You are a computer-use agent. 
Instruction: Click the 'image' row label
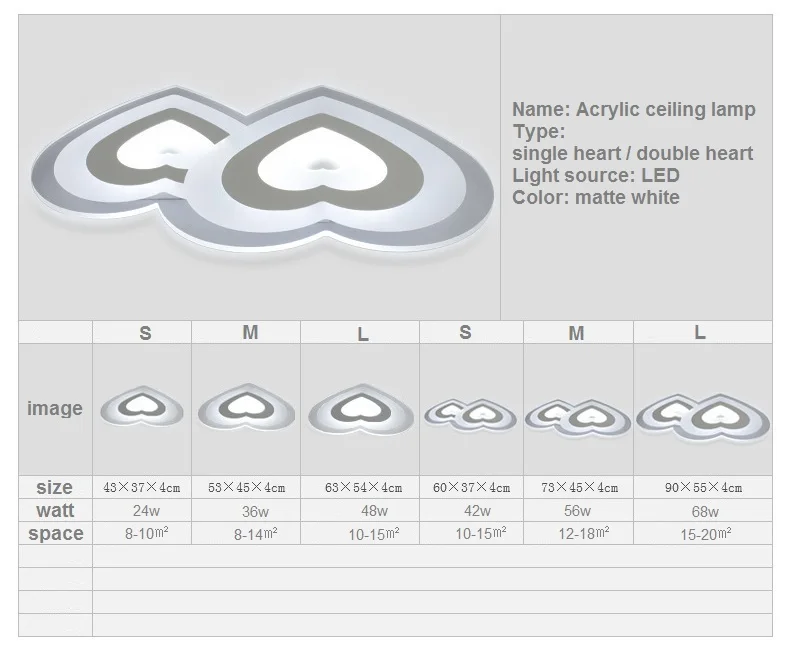coord(55,408)
